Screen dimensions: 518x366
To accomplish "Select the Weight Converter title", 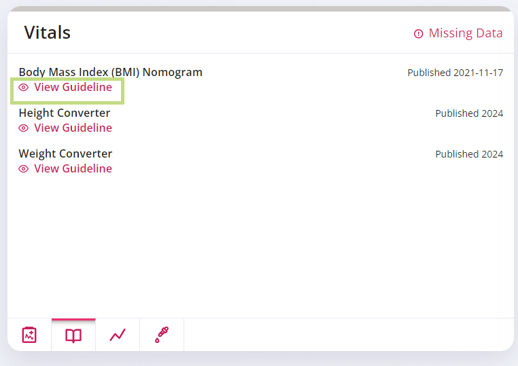I will (x=65, y=154).
